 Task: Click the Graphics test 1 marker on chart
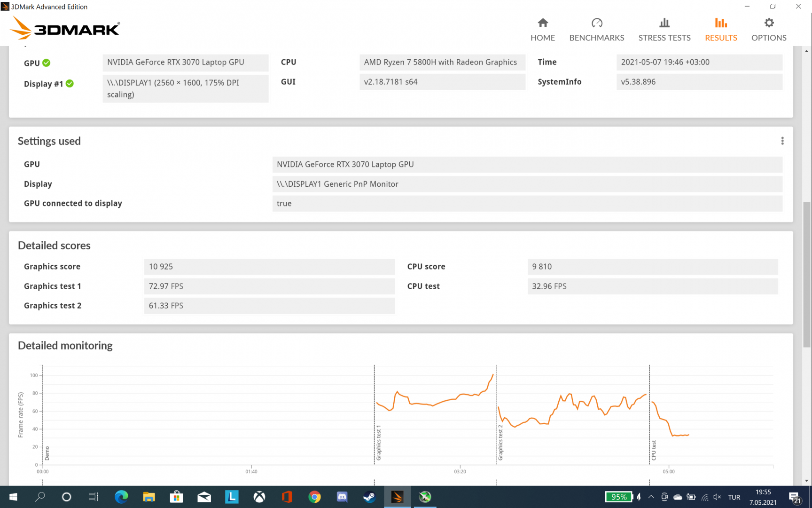(x=379, y=443)
